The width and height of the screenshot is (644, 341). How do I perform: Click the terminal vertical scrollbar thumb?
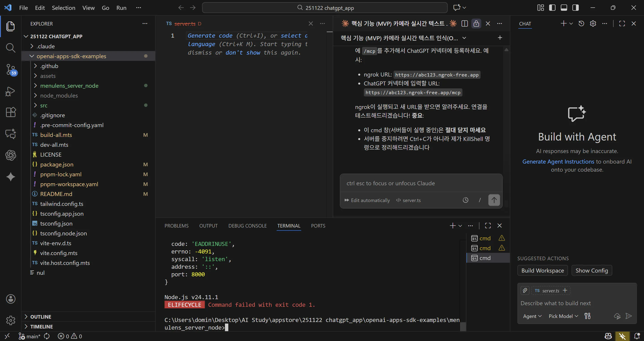(463, 326)
